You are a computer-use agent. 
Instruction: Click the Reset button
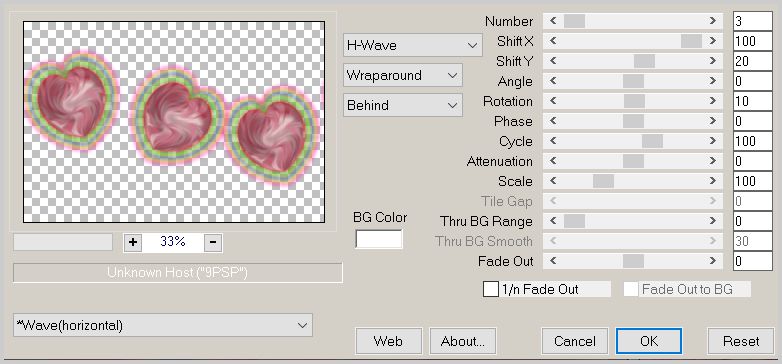[741, 341]
